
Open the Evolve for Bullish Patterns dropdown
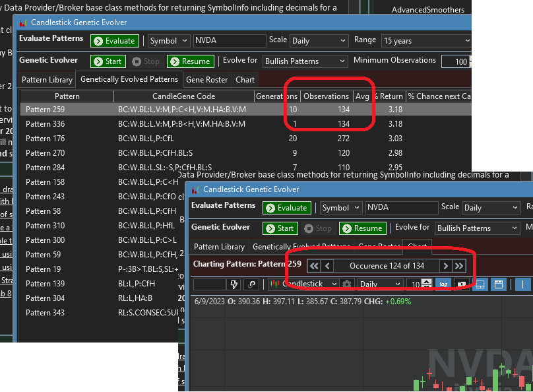coord(305,61)
